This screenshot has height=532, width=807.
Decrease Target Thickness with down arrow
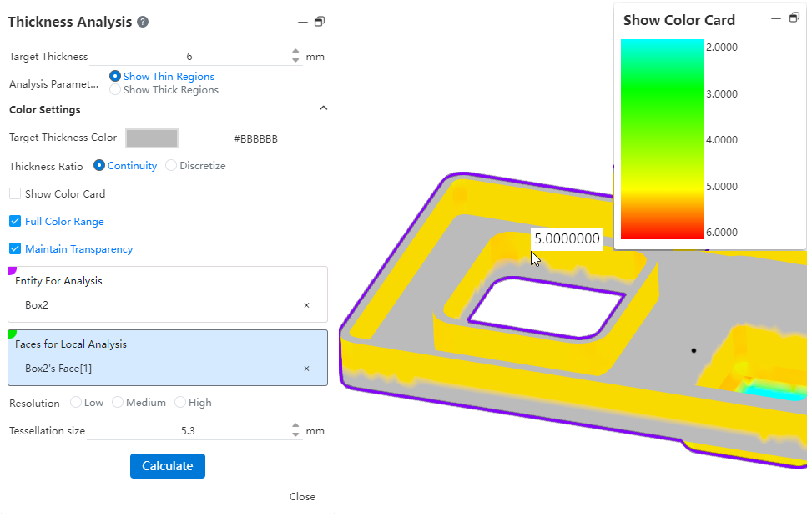[295, 60]
